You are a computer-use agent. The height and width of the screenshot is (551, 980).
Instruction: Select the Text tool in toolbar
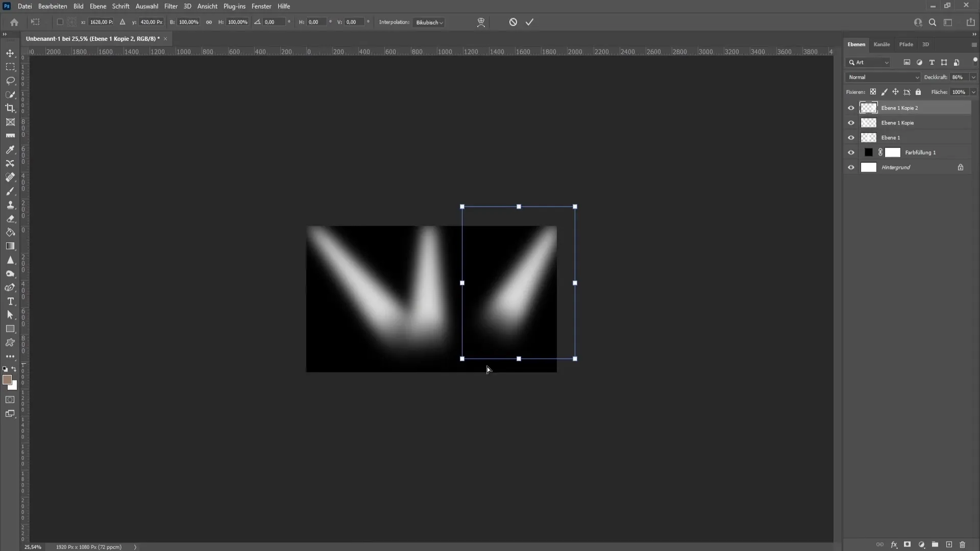pos(10,300)
